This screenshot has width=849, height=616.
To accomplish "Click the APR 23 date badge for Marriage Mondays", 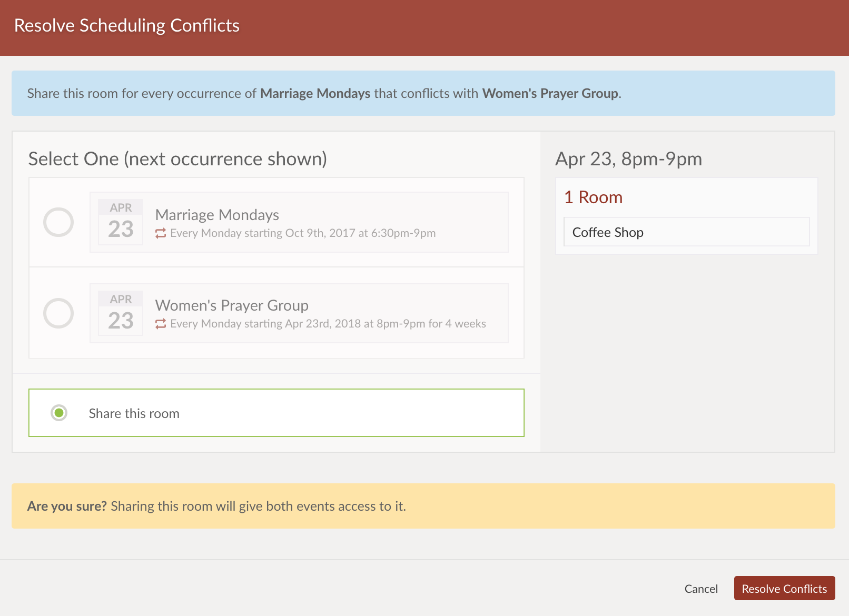I will click(x=121, y=222).
